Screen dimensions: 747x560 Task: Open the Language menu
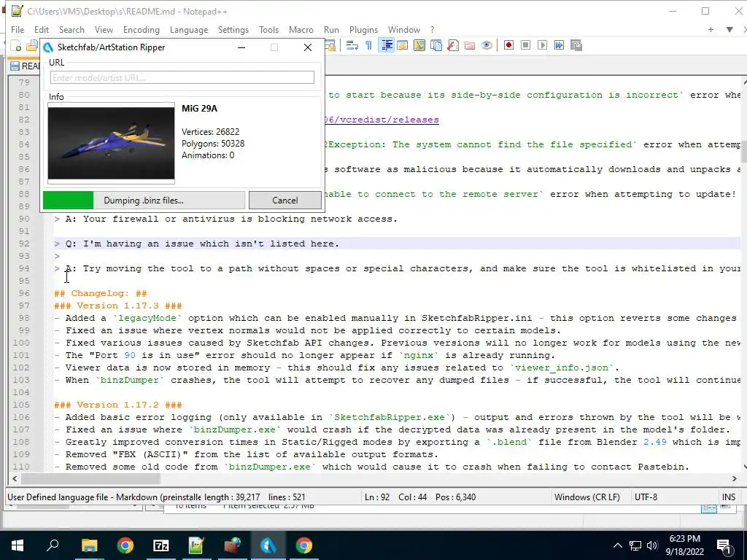point(189,29)
